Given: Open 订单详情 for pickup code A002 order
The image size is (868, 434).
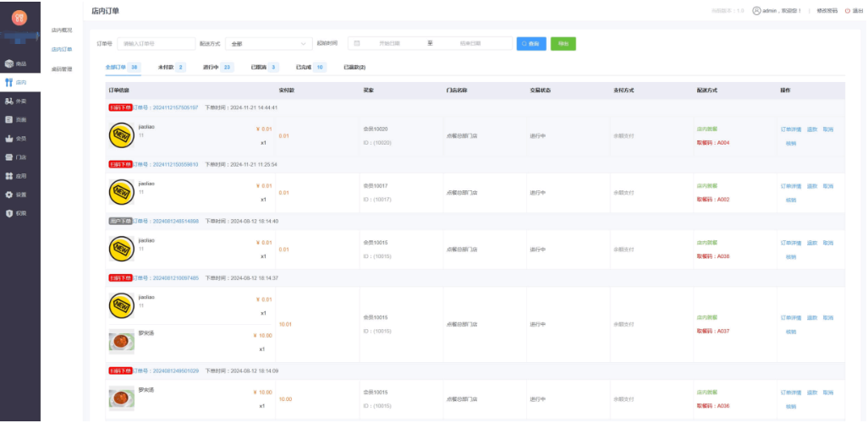Looking at the screenshot, I should [790, 186].
